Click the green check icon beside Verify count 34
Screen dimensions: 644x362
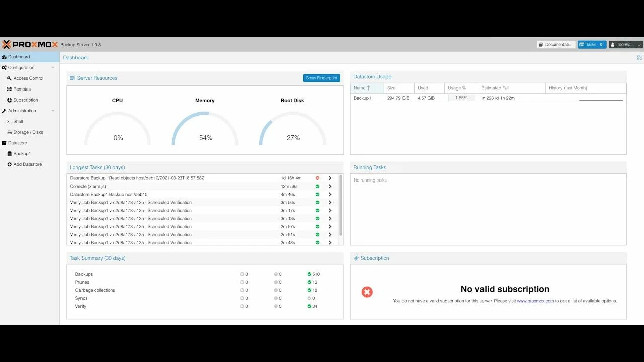[309, 306]
